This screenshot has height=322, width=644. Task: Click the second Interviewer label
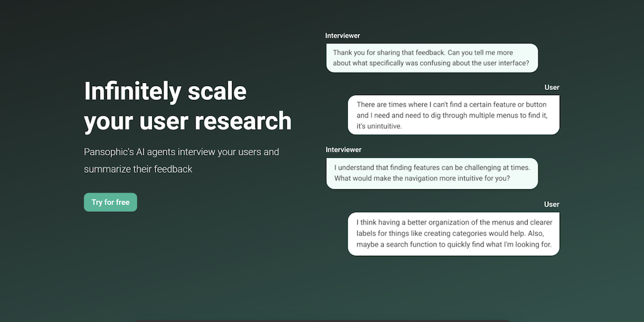343,150
